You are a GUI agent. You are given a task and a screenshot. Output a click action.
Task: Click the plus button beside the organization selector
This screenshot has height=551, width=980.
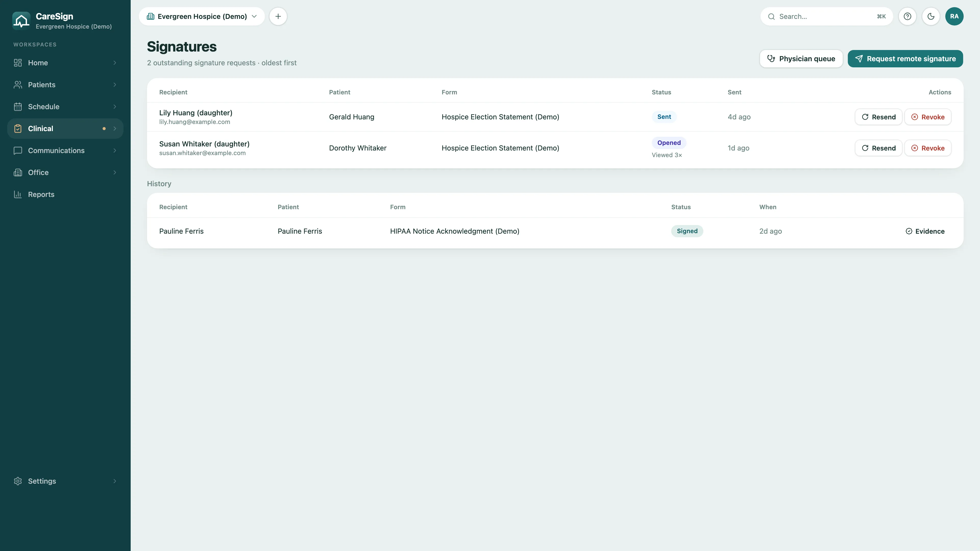[x=278, y=16]
